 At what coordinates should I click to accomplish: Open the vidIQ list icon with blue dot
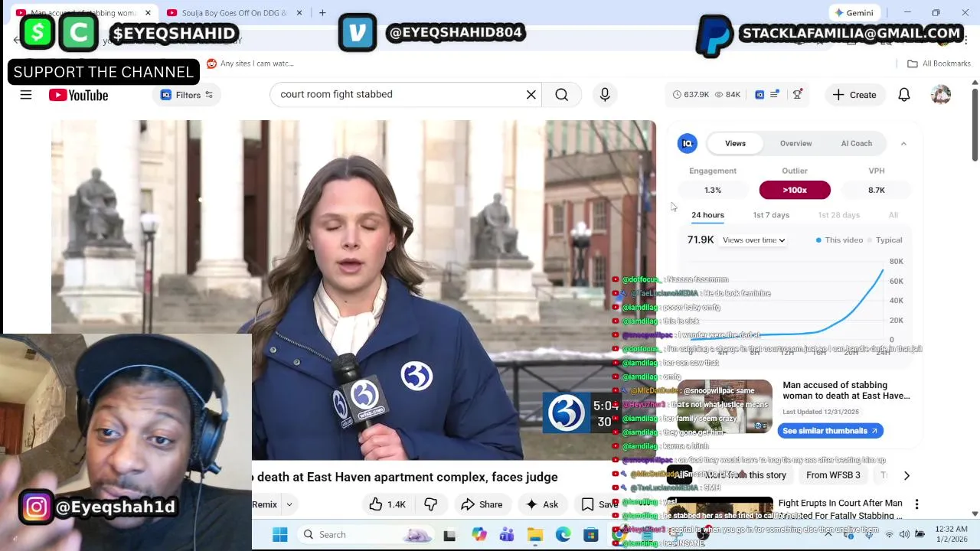(x=775, y=94)
